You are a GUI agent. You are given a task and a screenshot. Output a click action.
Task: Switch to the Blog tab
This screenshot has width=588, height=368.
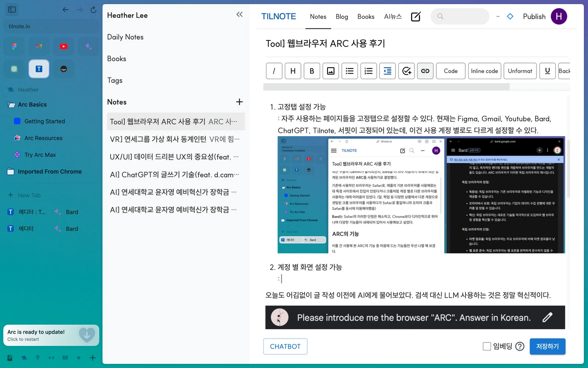[x=342, y=17]
